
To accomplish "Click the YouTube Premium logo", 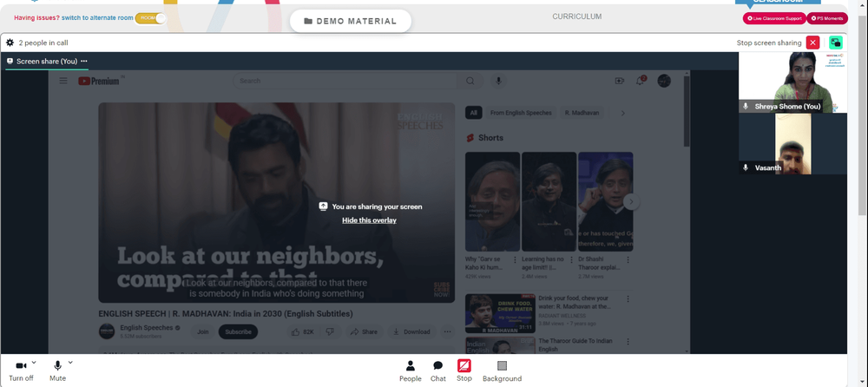I will [99, 81].
